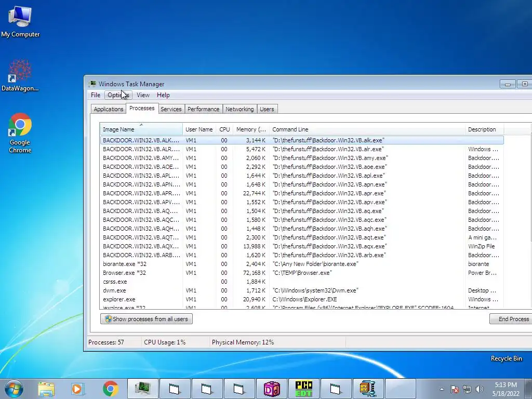
Task: Select the BACKDOOR.WIN32.VB.APR process row
Action: [x=302, y=193]
